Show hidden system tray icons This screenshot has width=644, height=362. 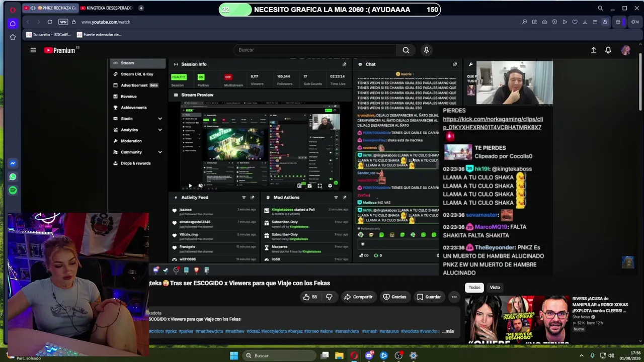(x=583, y=355)
